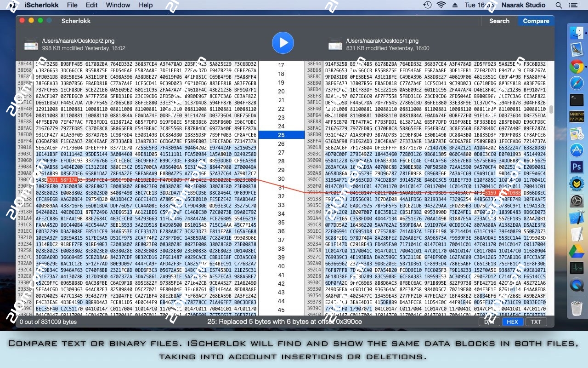This screenshot has width=588, height=368.
Task: Click the Apple menu icon
Action: coord(13,5)
